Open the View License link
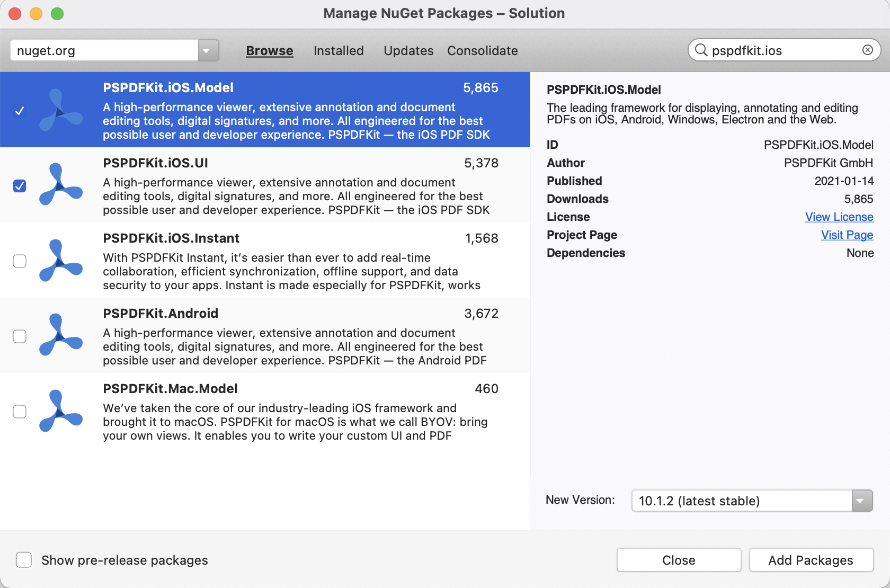This screenshot has width=890, height=588. (x=839, y=217)
